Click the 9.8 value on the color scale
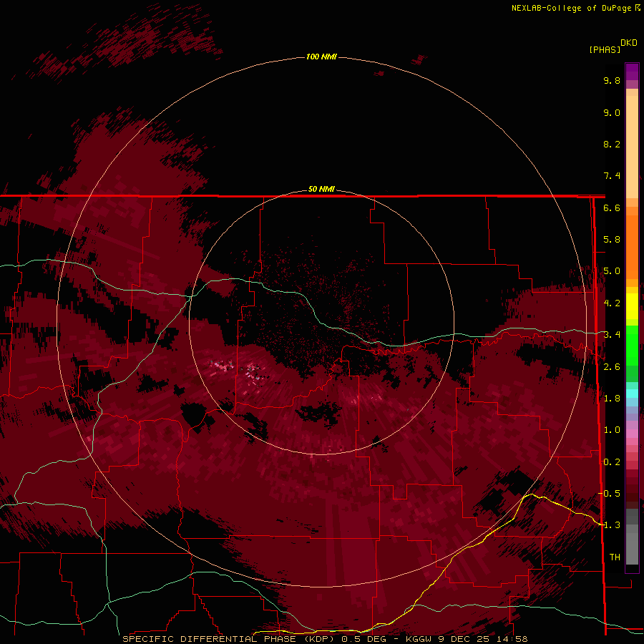The width and height of the screenshot is (644, 644). click(612, 80)
